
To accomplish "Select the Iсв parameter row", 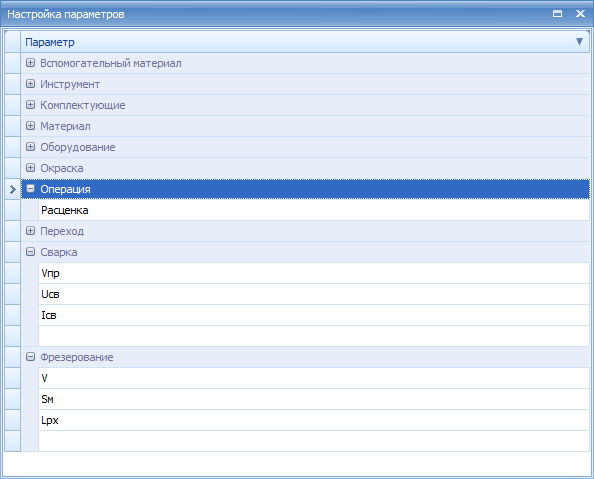I will click(x=314, y=315).
